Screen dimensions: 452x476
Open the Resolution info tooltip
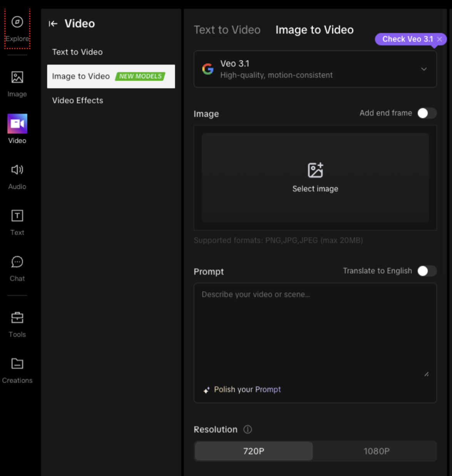[x=248, y=429]
